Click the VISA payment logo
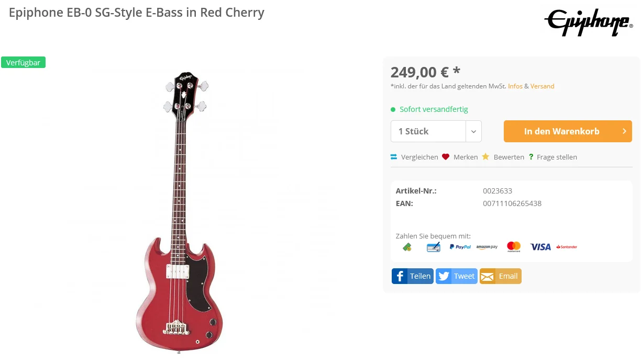Viewport: 641px width, 364px height. 540,247
